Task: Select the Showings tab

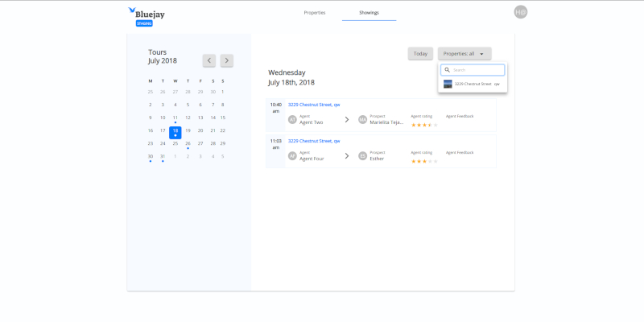Action: [x=369, y=13]
